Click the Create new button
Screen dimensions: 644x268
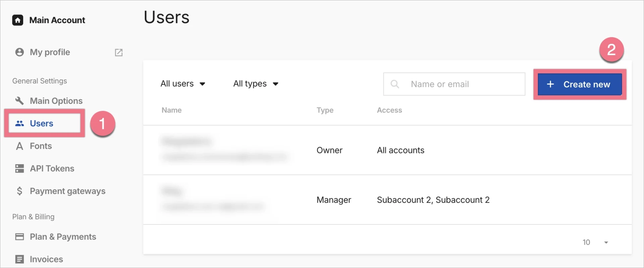pos(580,84)
